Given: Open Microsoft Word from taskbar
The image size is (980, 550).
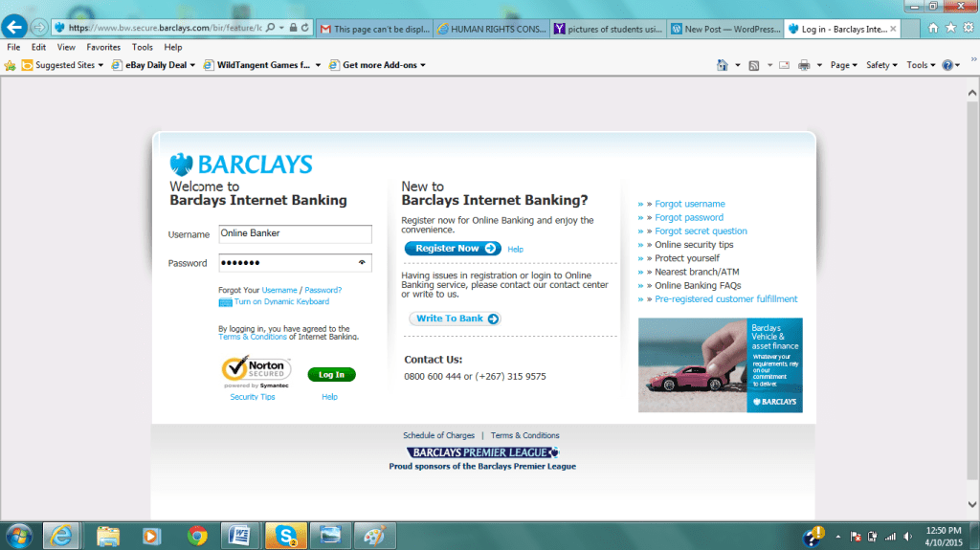Looking at the screenshot, I should click(239, 537).
